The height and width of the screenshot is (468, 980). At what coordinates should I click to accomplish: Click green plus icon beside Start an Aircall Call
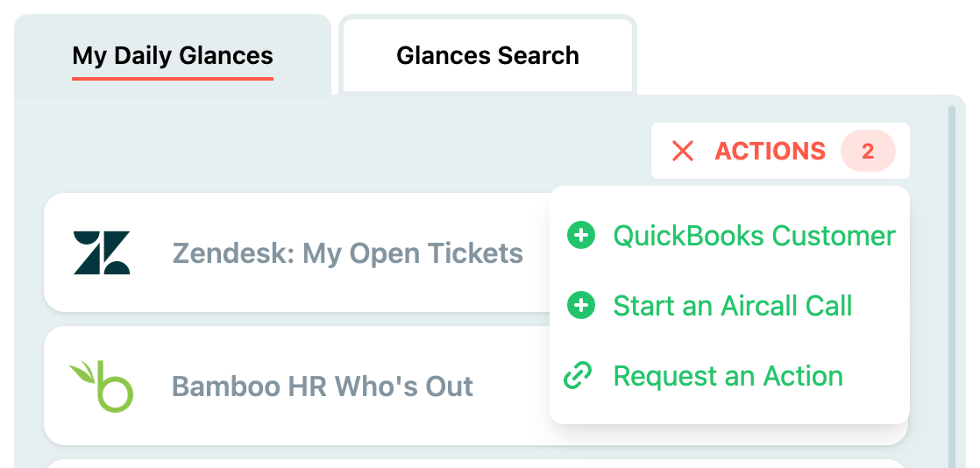[580, 306]
